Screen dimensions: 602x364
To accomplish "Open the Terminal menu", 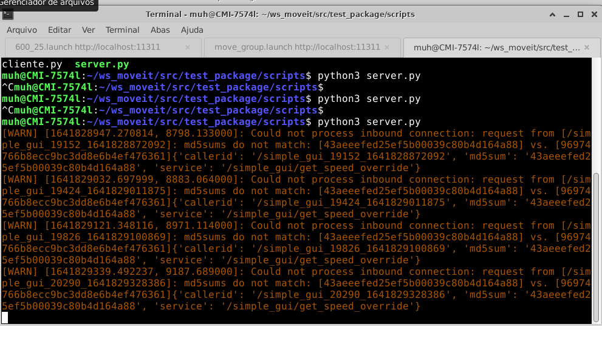I will click(122, 30).
